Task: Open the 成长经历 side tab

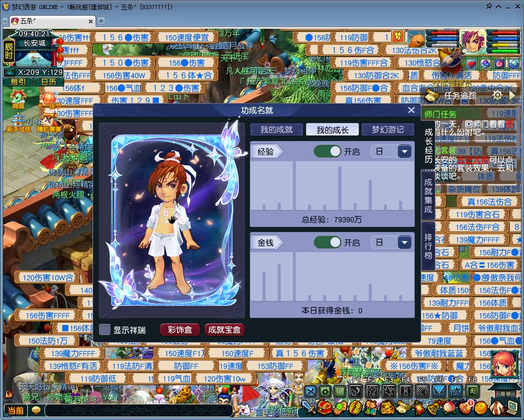Action: [428, 146]
